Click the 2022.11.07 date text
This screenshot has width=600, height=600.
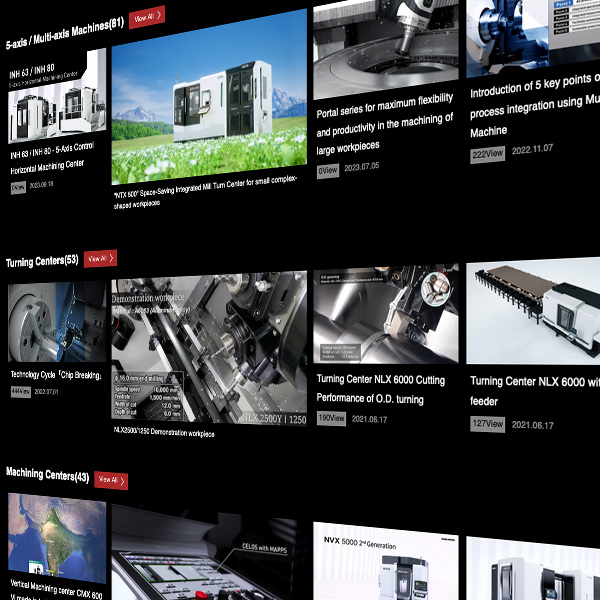pyautogui.click(x=532, y=149)
